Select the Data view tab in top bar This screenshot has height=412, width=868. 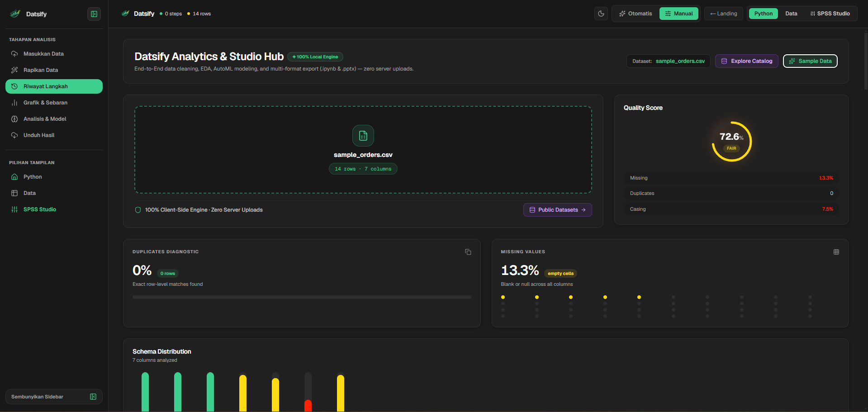pyautogui.click(x=791, y=14)
